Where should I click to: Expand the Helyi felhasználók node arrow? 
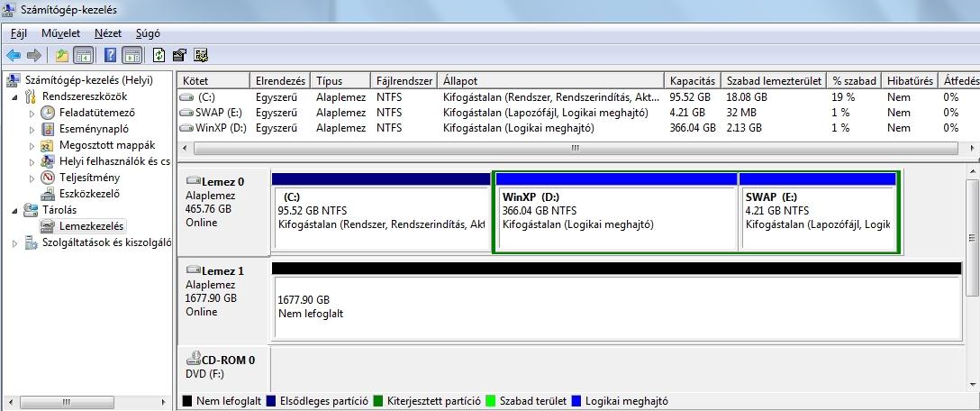(x=32, y=162)
